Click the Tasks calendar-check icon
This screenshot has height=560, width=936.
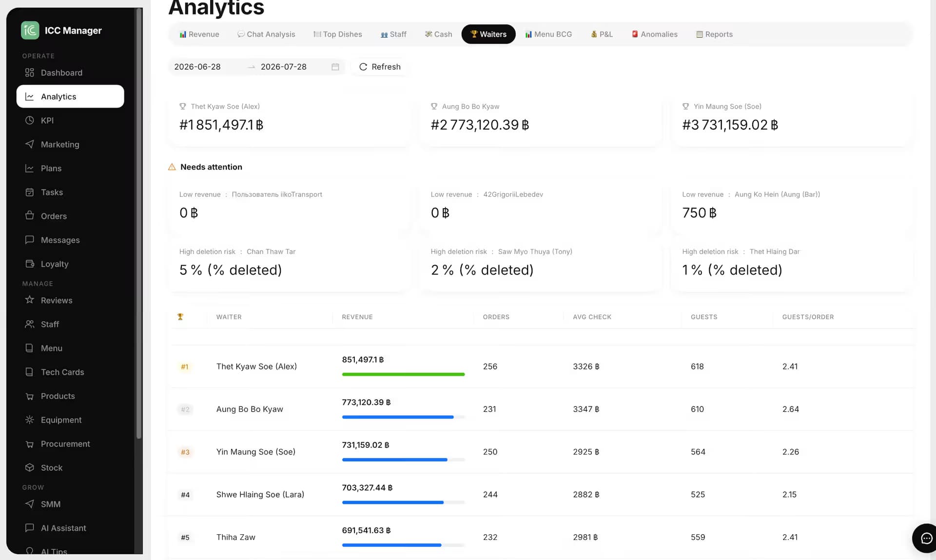pos(30,192)
